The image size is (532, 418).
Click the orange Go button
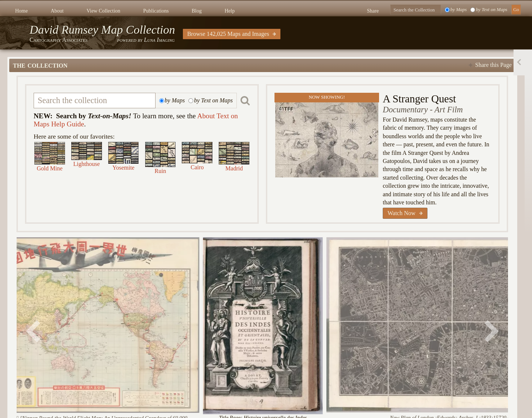(x=516, y=10)
